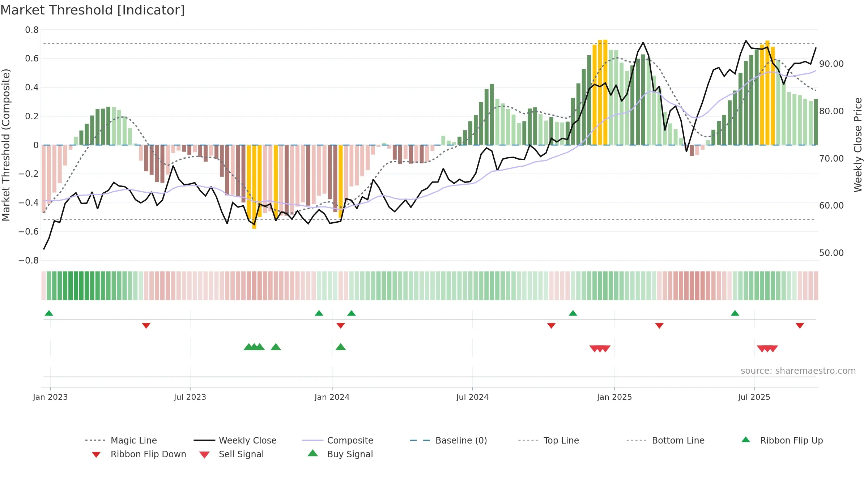Click the buy signal marker at Jan 2024

(341, 347)
